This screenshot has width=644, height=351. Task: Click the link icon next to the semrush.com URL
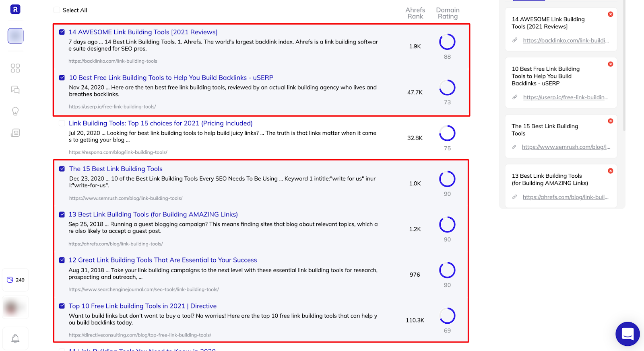coord(514,147)
